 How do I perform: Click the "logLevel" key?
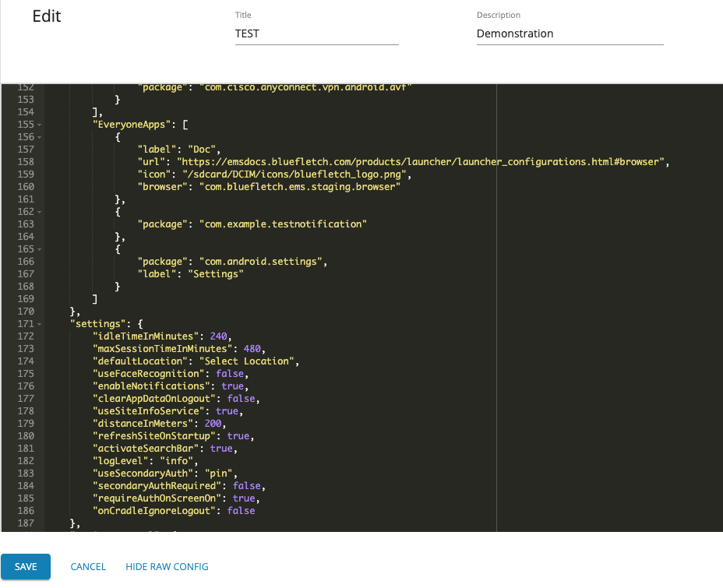tap(120, 460)
